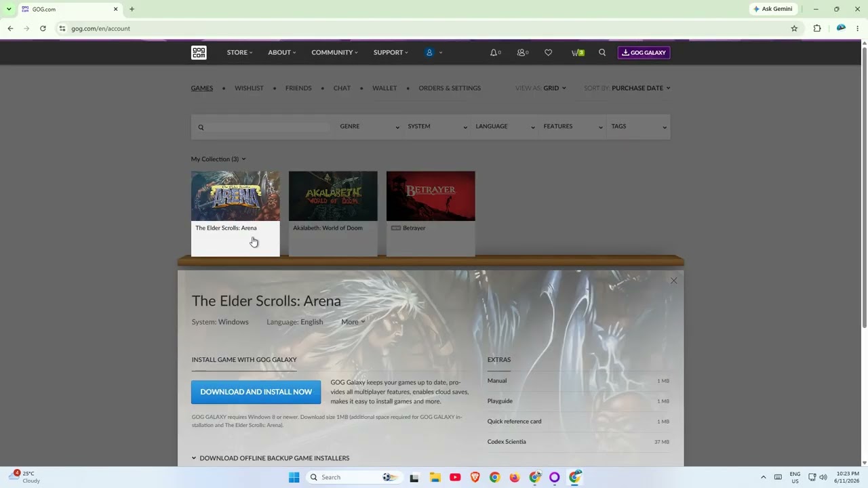This screenshot has width=868, height=488.
Task: Click the GOG.com logo in the header
Action: click(199, 52)
